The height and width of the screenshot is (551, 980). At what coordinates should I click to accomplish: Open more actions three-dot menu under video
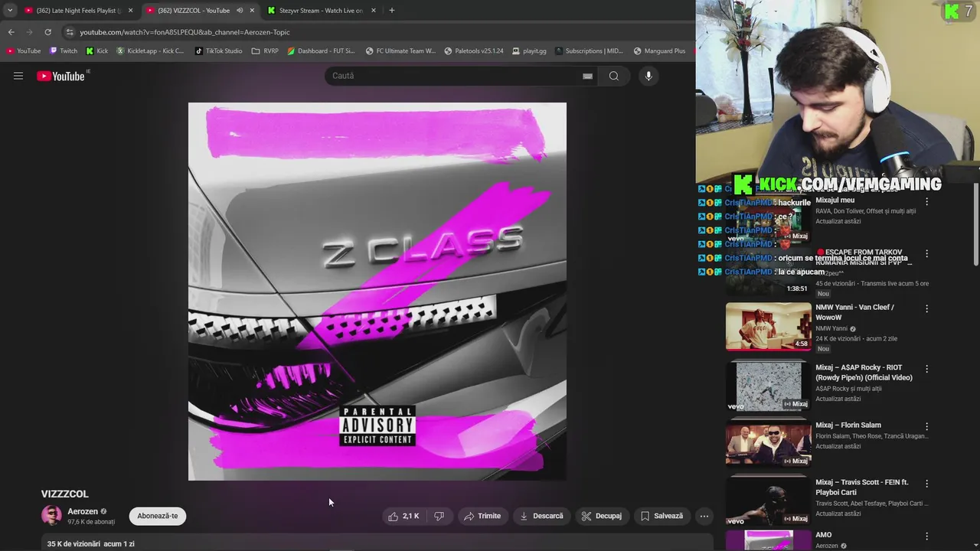[704, 516]
